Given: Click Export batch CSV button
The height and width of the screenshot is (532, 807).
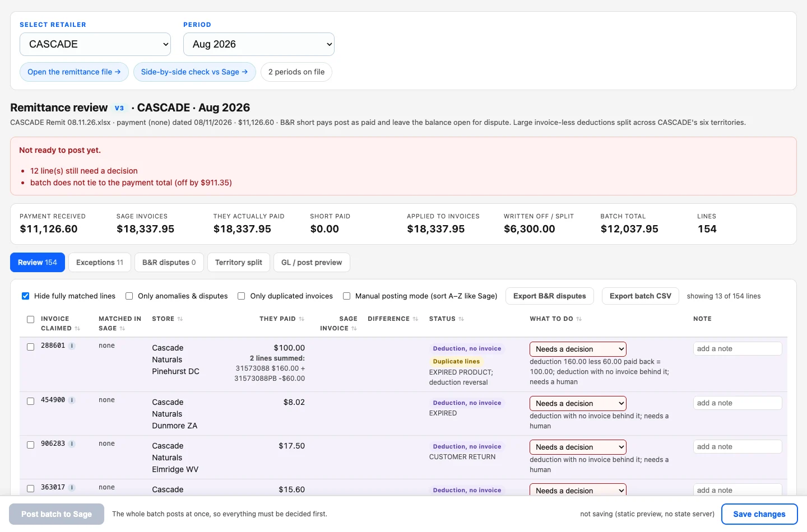Looking at the screenshot, I should pos(641,296).
